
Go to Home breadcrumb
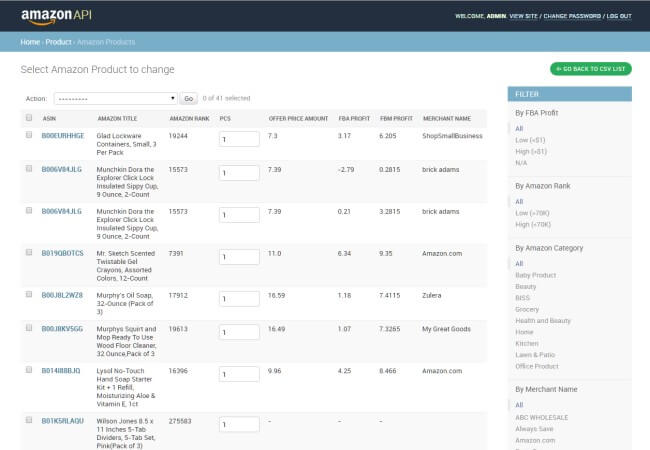click(30, 42)
